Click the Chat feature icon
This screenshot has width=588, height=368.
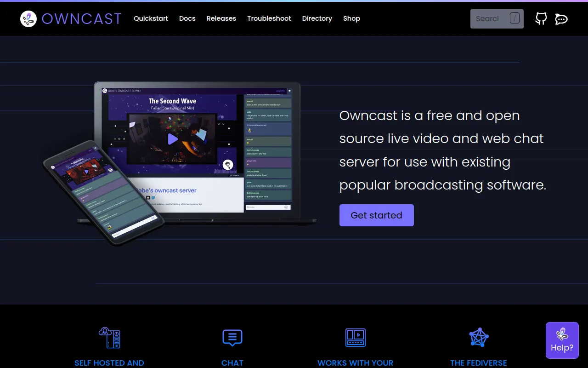pyautogui.click(x=232, y=338)
